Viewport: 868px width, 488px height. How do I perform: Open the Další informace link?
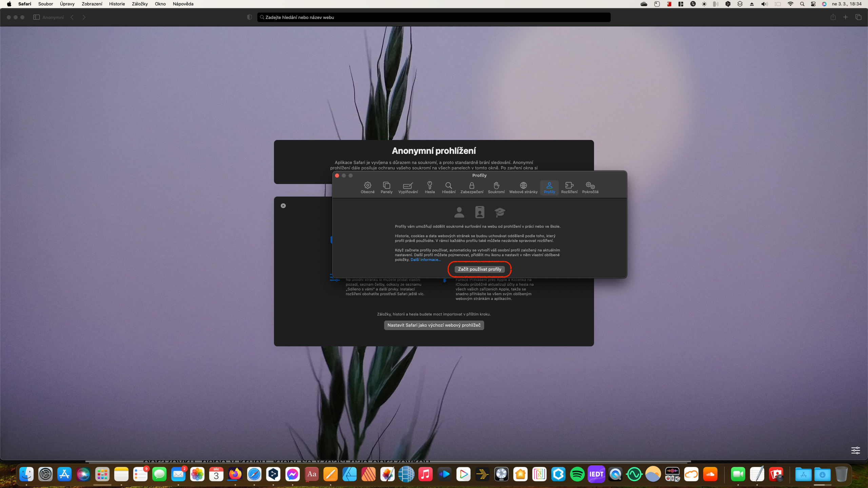(426, 260)
